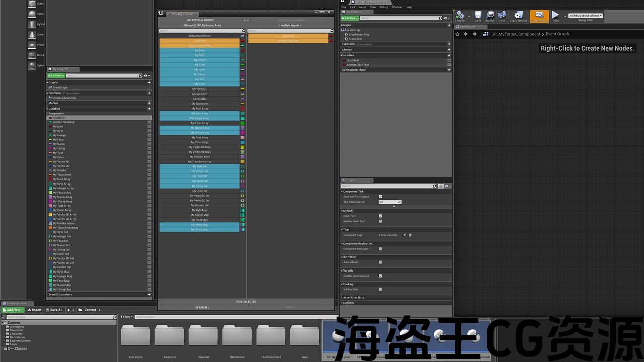Add a Component Tags array element
This screenshot has width=644, height=362.
[405, 235]
